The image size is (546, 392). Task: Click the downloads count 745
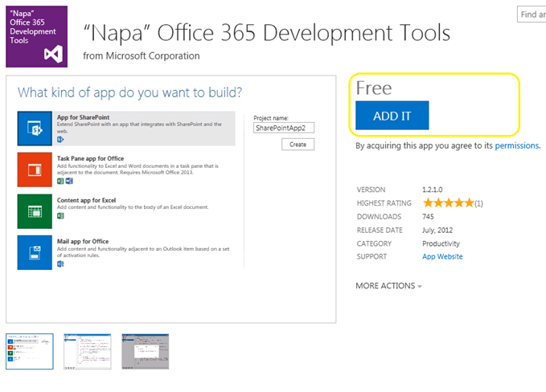428,217
